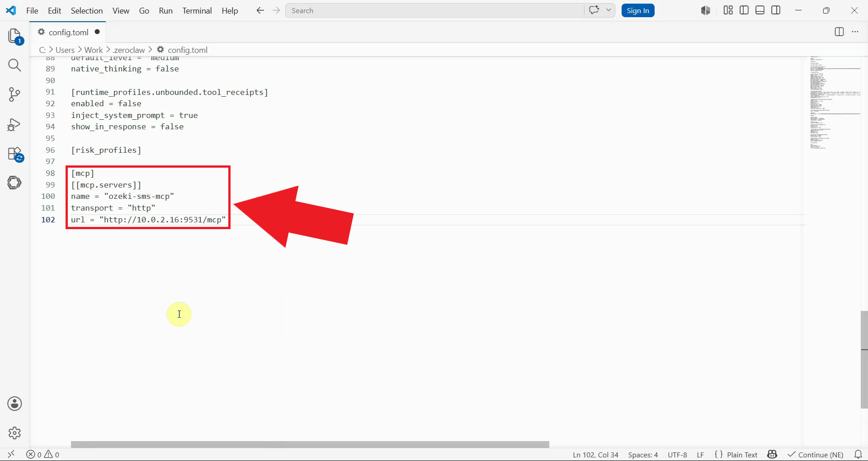
Task: Open the Run menu
Action: point(165,10)
